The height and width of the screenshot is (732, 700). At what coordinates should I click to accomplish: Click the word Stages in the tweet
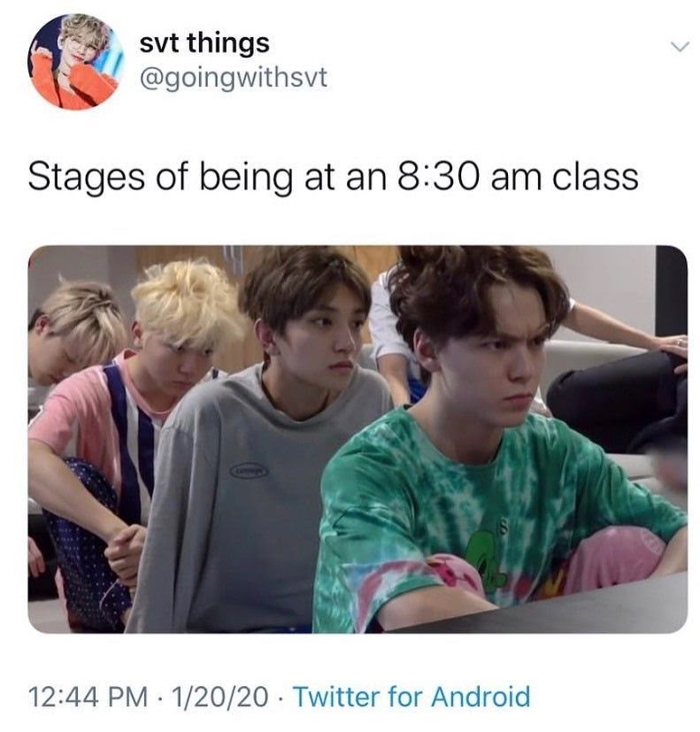(x=87, y=178)
